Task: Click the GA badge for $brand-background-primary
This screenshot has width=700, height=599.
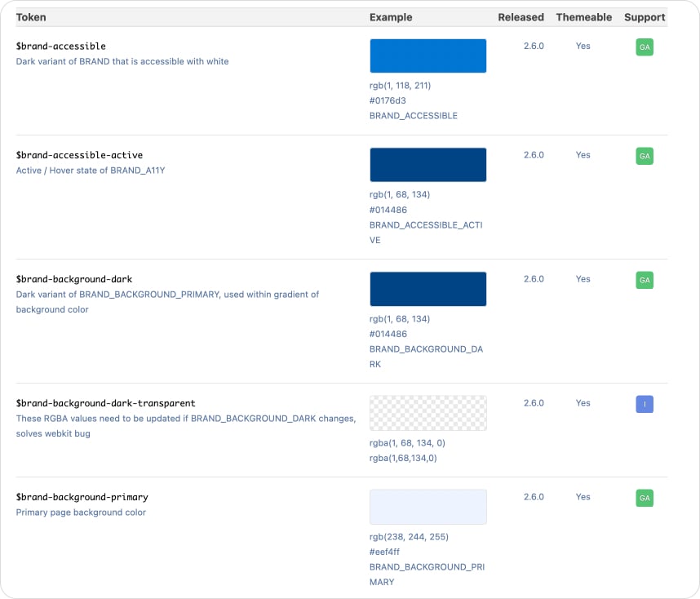Action: pos(645,498)
